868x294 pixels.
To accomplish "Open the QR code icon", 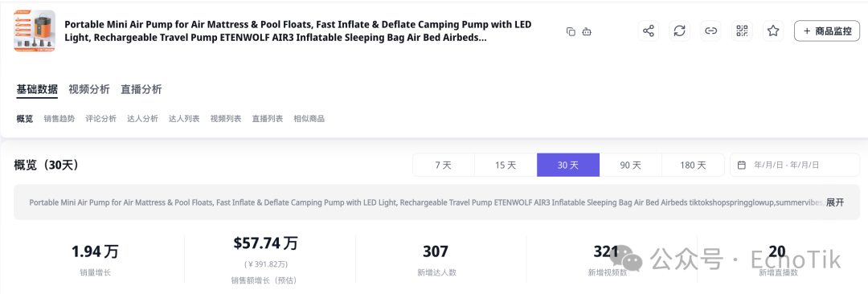I will [x=742, y=31].
